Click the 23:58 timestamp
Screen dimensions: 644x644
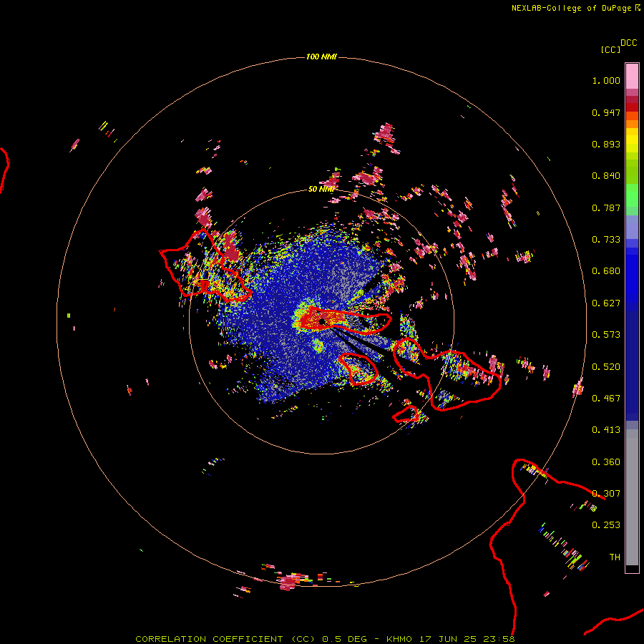click(499, 639)
